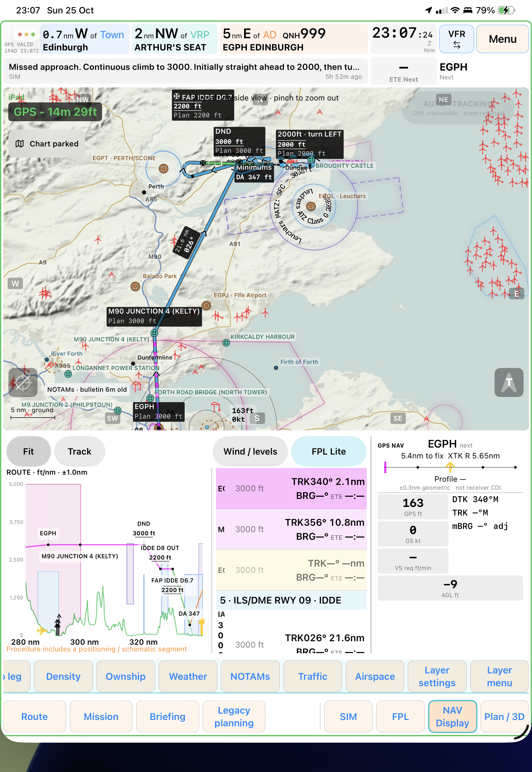Toggle the Weather layer
Screen dimensions: 532x772
coord(188,676)
